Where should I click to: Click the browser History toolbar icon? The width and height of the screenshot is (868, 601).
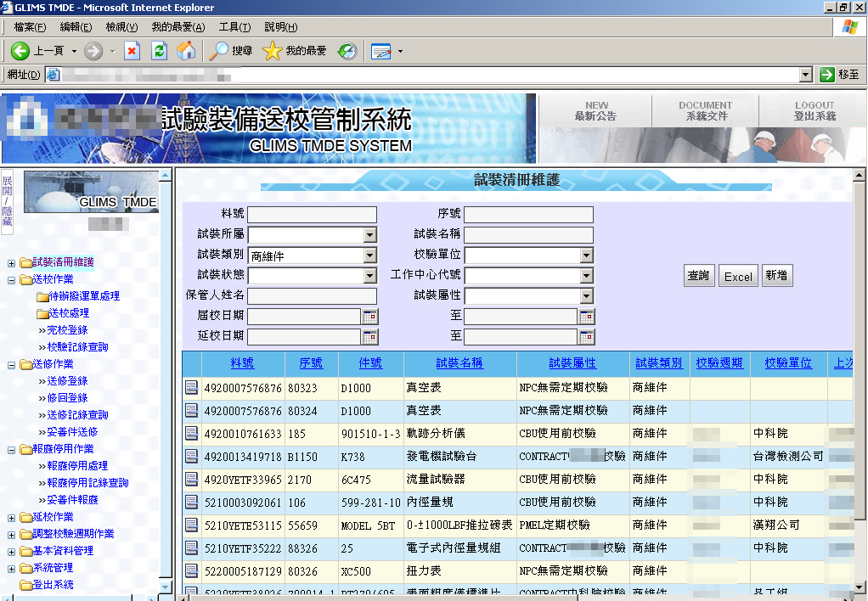(x=347, y=51)
